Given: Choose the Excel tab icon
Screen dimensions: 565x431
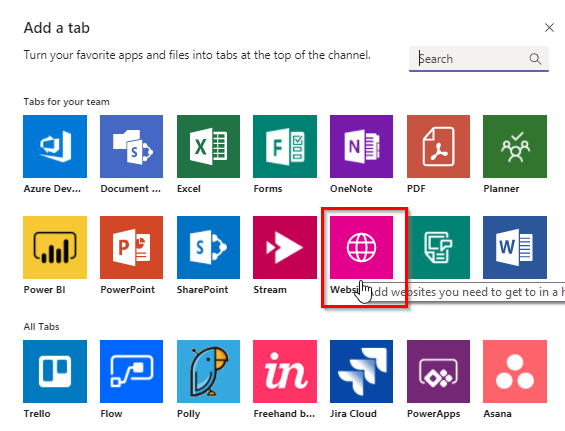Looking at the screenshot, I should coord(208,146).
